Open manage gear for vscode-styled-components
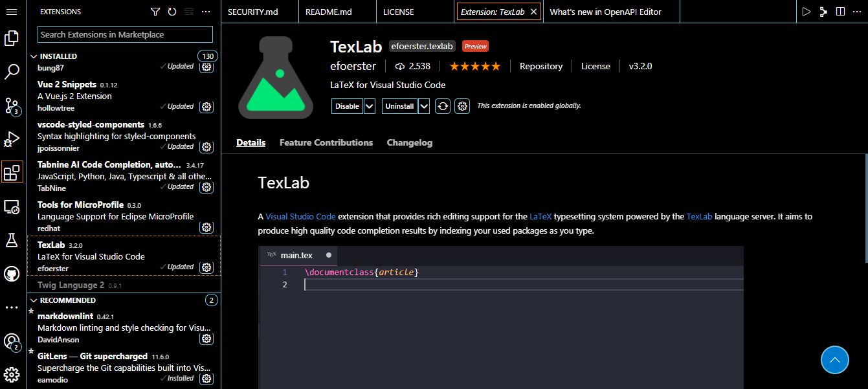This screenshot has height=389, width=868. (x=206, y=147)
